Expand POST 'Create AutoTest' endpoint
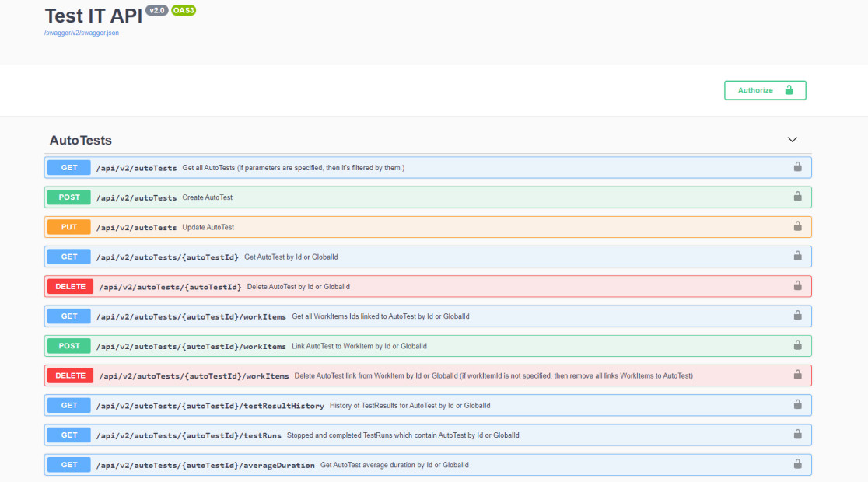The height and width of the screenshot is (482, 868). (428, 197)
